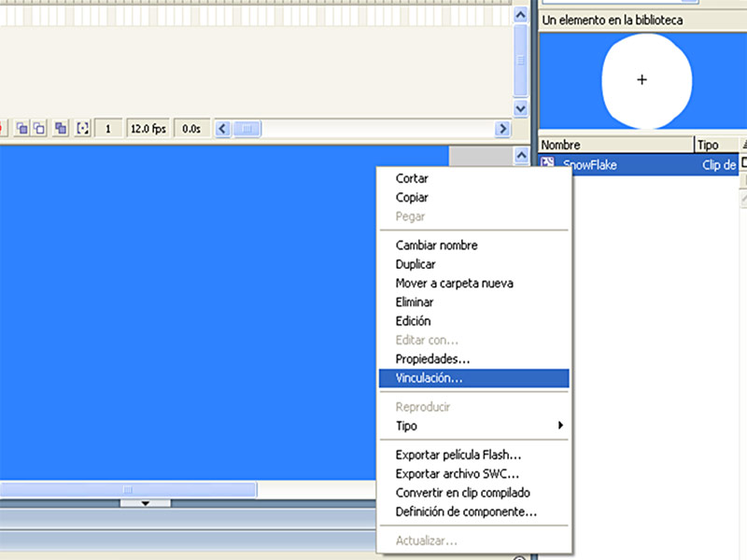Enable edit multiple frames
Screen dimensions: 747x560
[x=59, y=129]
